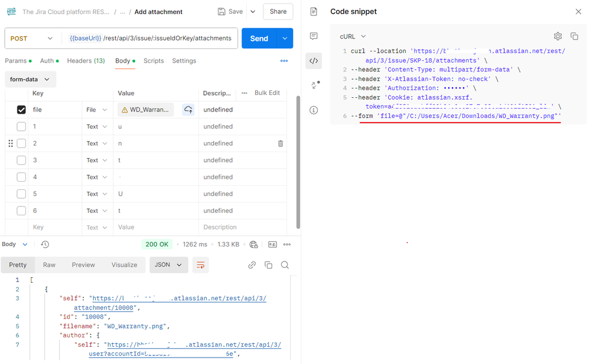Image resolution: width=590 pixels, height=364 pixels.
Task: Open the comments icon in right sidebar
Action: 314,36
